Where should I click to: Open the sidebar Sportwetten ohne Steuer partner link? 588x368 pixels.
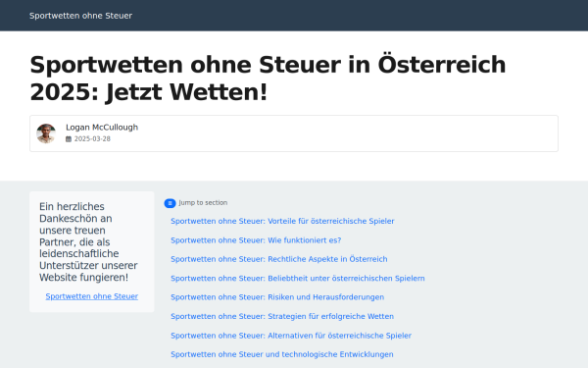92,296
